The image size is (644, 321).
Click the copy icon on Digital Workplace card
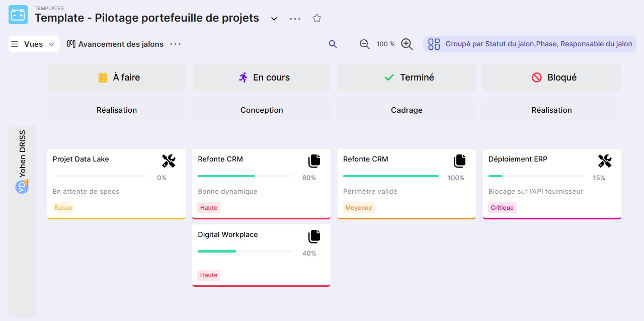tap(314, 236)
